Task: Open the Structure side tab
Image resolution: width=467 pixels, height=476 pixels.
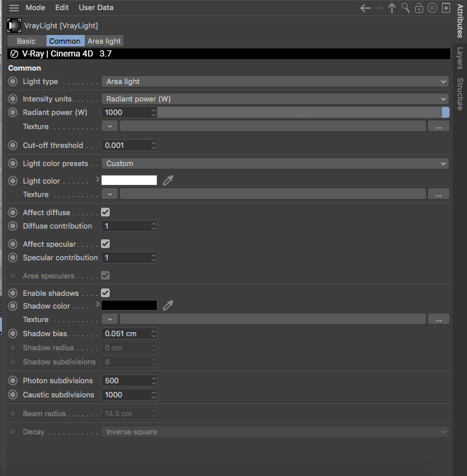Action: point(460,94)
